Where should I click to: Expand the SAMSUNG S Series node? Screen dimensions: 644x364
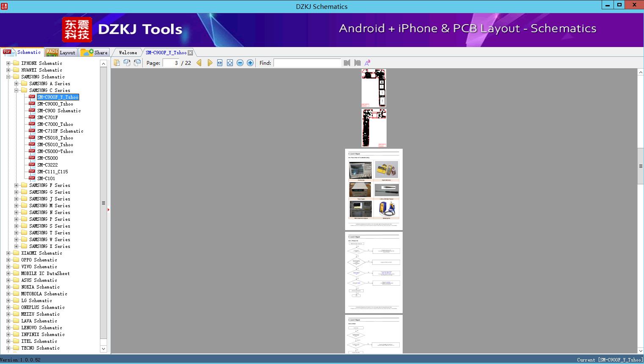click(16, 226)
